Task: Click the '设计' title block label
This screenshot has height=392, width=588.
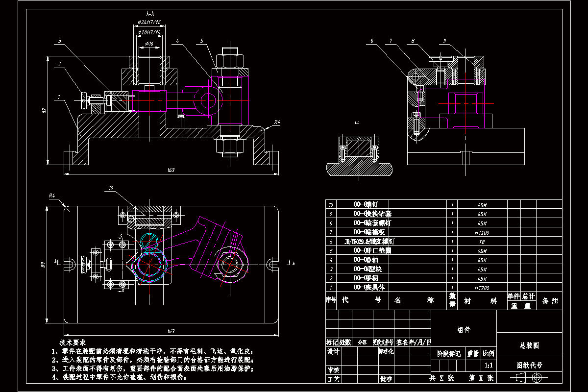Action: [333, 351]
